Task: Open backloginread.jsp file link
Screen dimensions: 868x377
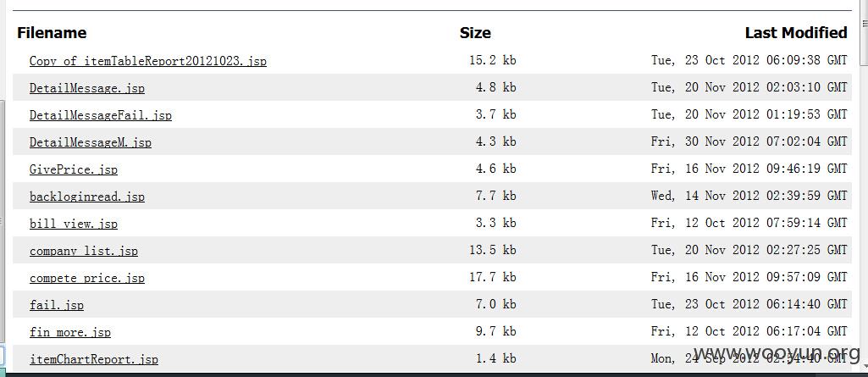Action: tap(87, 197)
